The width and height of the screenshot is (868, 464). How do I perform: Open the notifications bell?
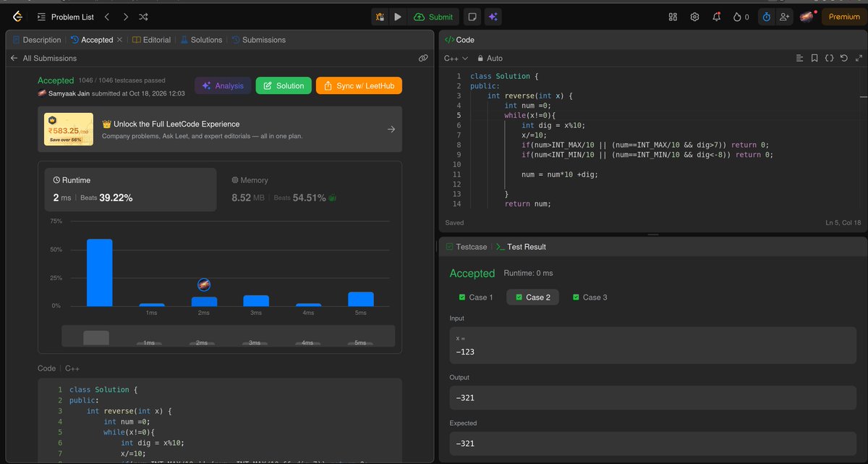[x=716, y=17]
